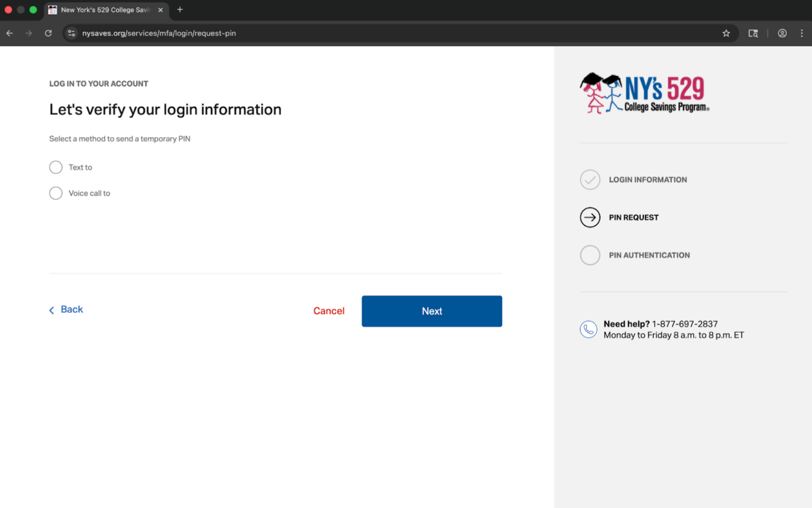Reload the page with the refresh icon
The image size is (812, 508).
coord(48,33)
